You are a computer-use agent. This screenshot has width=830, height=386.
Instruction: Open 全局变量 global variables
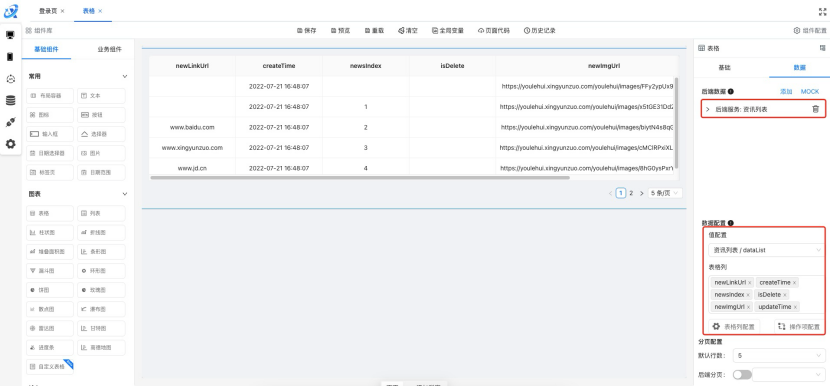click(448, 31)
